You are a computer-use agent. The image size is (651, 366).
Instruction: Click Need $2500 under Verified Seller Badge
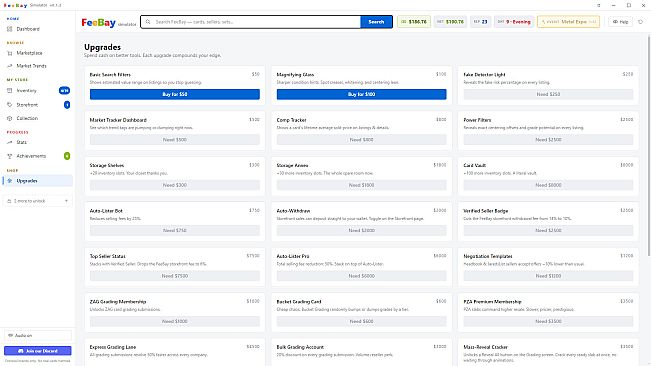pyautogui.click(x=548, y=230)
